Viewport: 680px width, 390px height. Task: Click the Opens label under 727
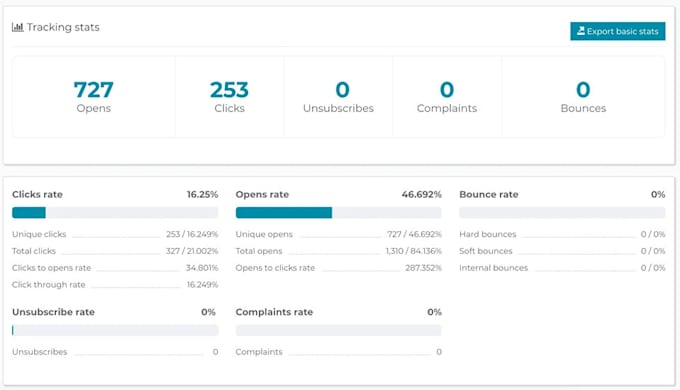(94, 108)
